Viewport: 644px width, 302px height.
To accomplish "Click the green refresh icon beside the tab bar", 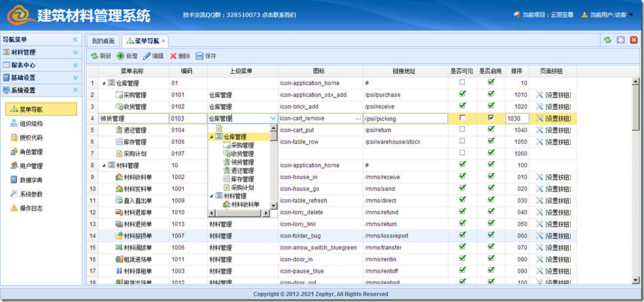I will pyautogui.click(x=607, y=41).
